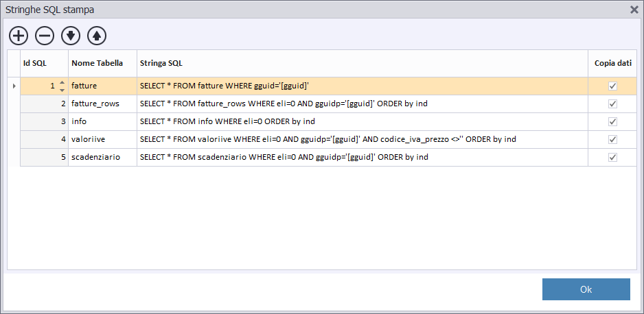Screen dimensions: 644x314
Task: Toggle Copia dati checkbox for fatture
Action: [x=613, y=86]
